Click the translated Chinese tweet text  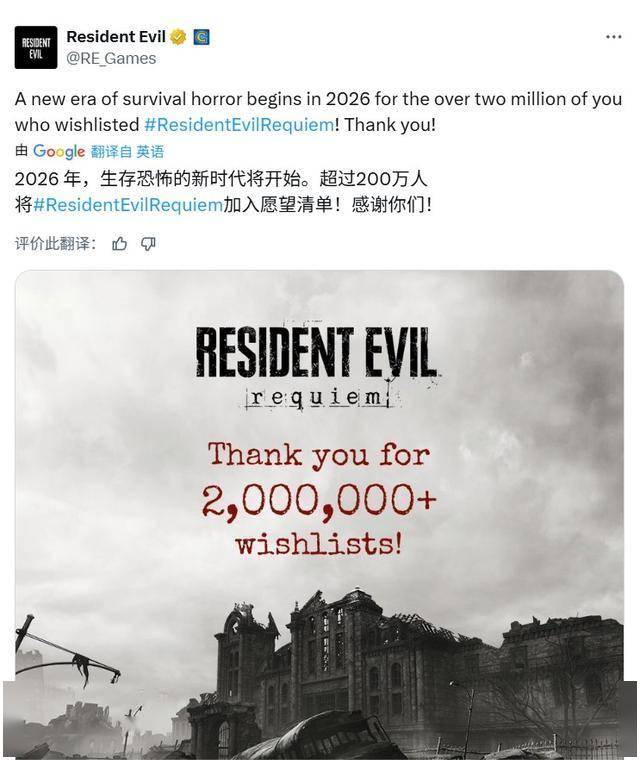click(223, 192)
